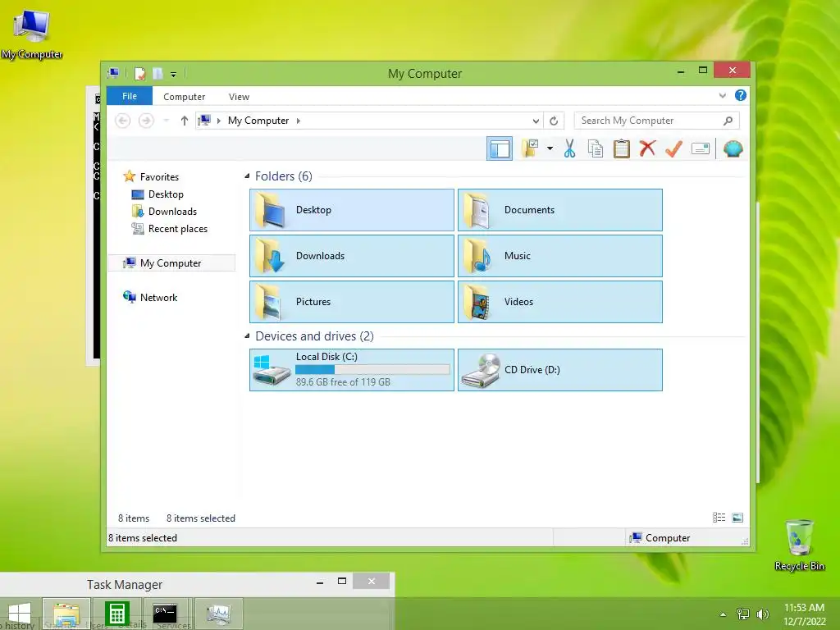Select My Computer in navigation pane

coord(171,263)
